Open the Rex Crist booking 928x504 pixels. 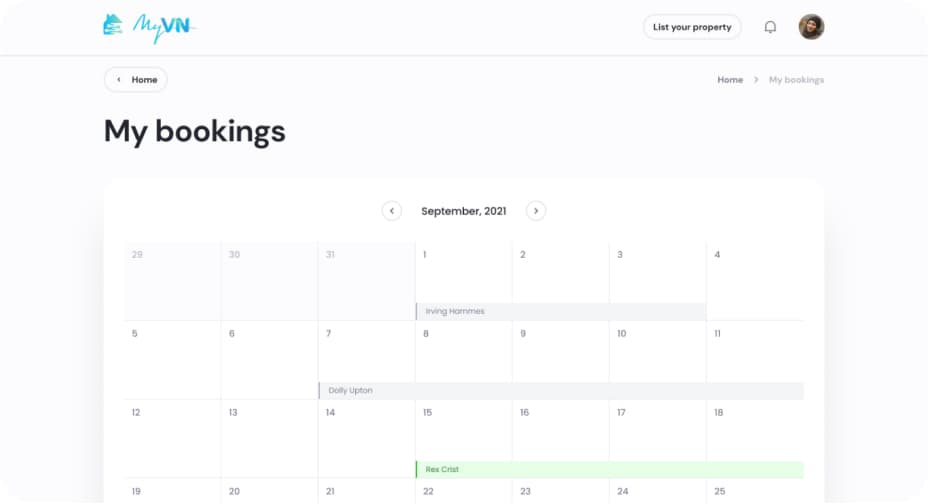[x=610, y=470]
